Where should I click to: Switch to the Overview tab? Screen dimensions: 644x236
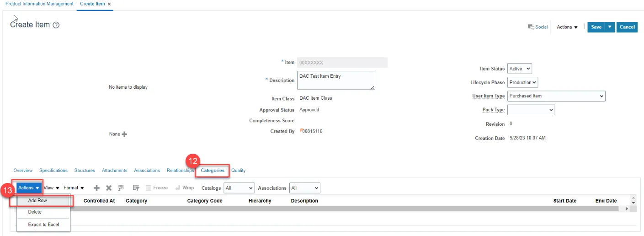23,170
